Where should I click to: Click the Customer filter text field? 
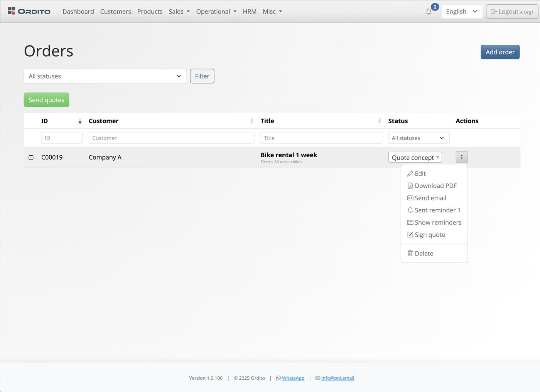point(171,138)
